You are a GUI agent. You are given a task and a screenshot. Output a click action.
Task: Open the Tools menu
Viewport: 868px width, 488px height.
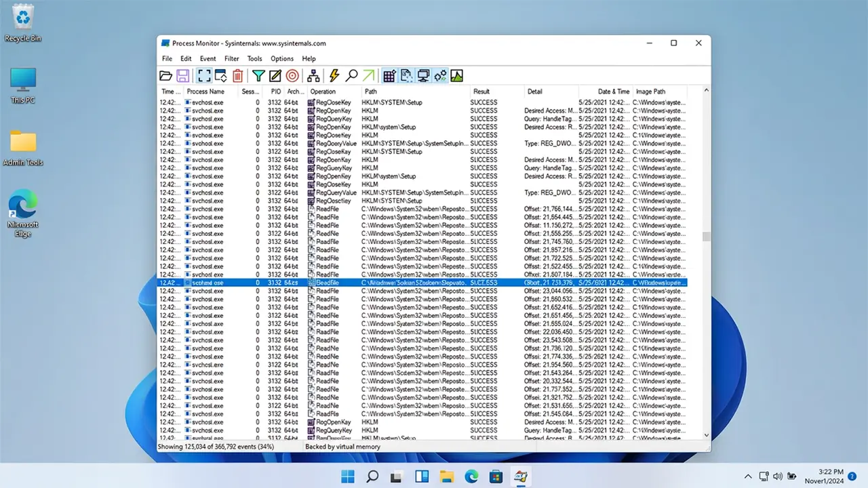pos(254,59)
